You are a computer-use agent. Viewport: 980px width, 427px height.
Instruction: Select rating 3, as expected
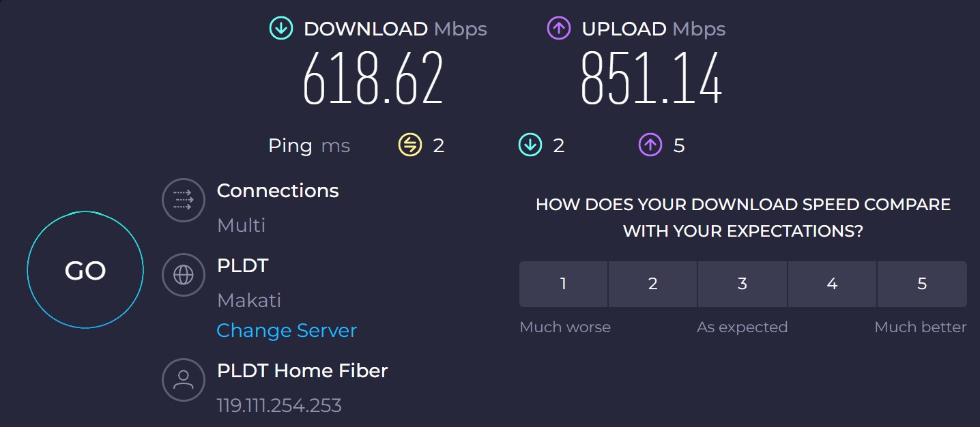743,284
